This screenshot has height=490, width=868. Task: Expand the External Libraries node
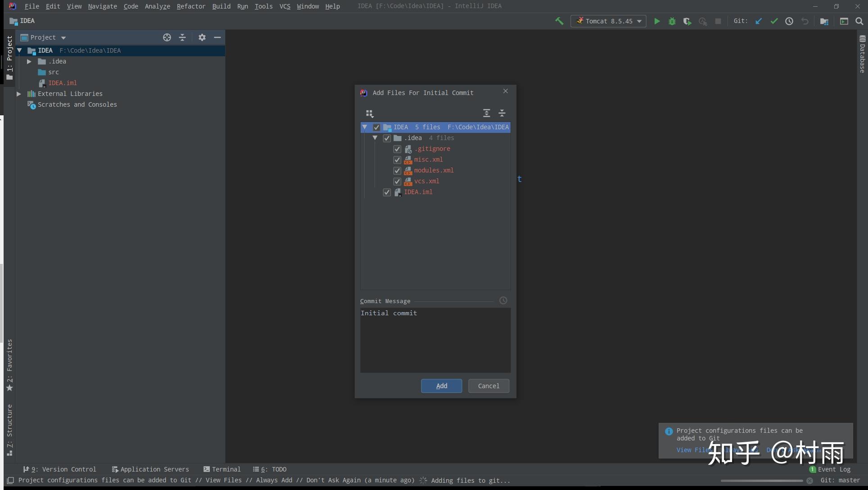pos(18,93)
